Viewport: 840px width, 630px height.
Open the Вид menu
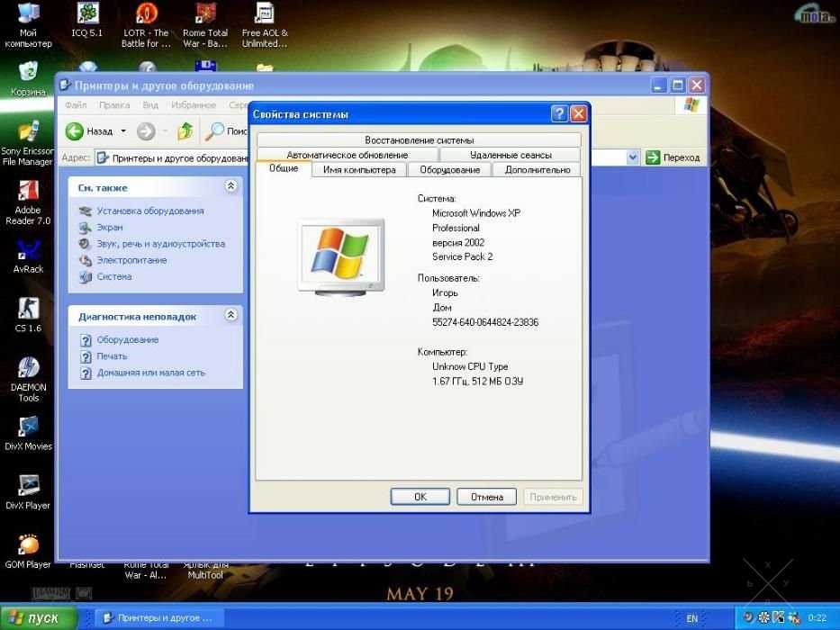(x=150, y=105)
